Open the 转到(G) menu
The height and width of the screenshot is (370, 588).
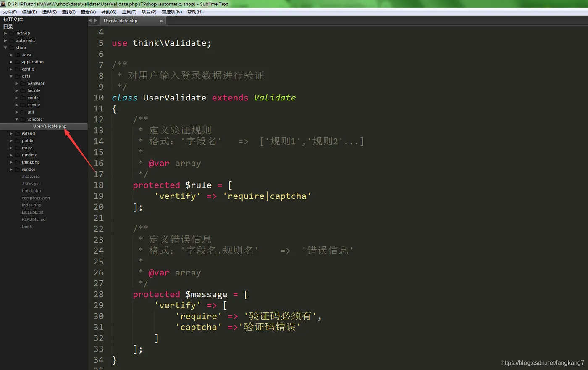click(109, 12)
